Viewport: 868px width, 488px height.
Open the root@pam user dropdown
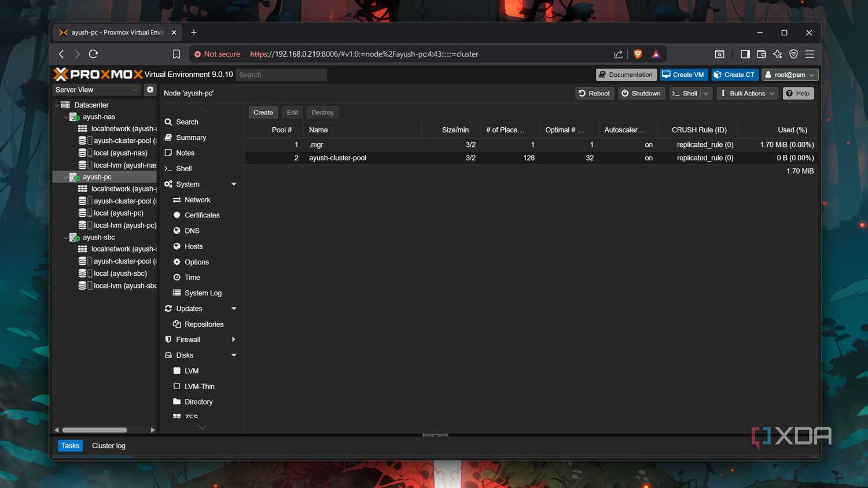790,75
